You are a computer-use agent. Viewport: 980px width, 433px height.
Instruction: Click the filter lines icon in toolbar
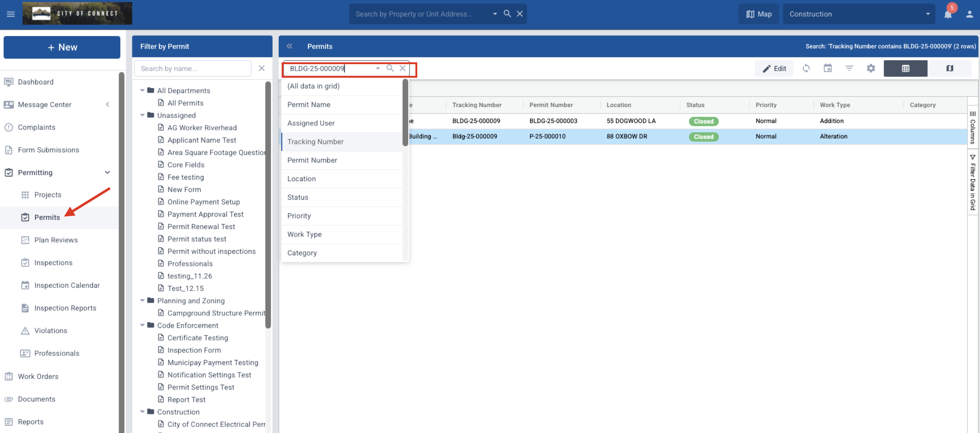(x=849, y=68)
